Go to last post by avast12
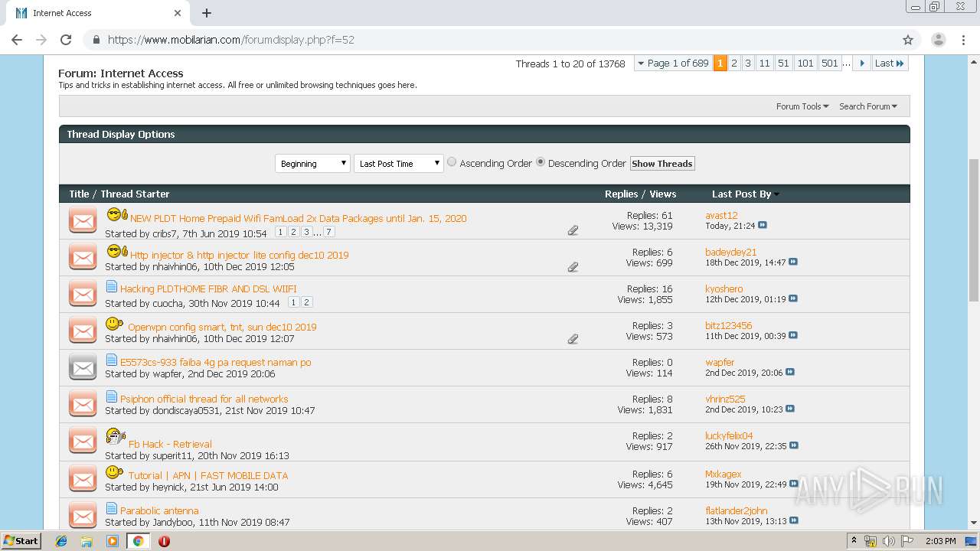Image resolution: width=980 pixels, height=551 pixels. [763, 226]
